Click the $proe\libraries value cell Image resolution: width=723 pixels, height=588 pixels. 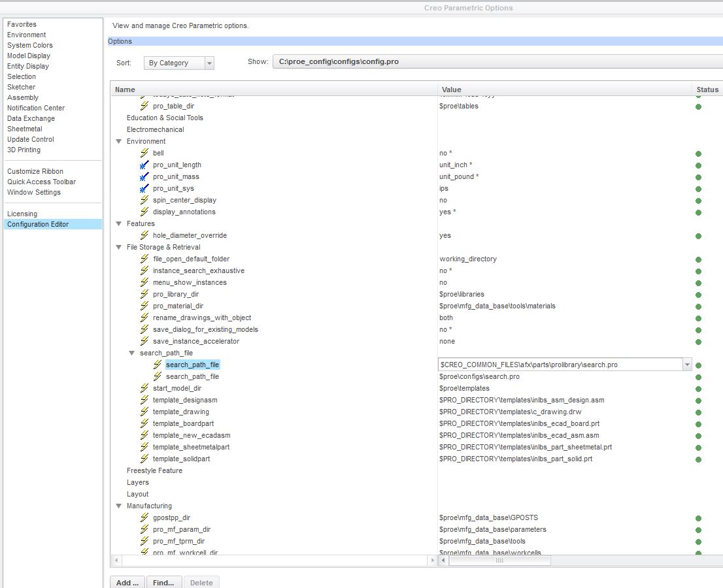click(462, 294)
